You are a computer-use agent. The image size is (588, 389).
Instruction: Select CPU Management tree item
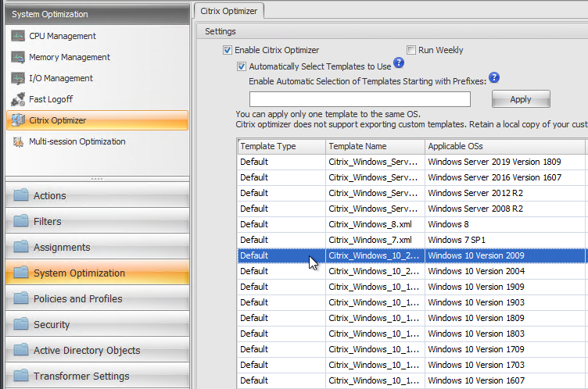click(98, 36)
